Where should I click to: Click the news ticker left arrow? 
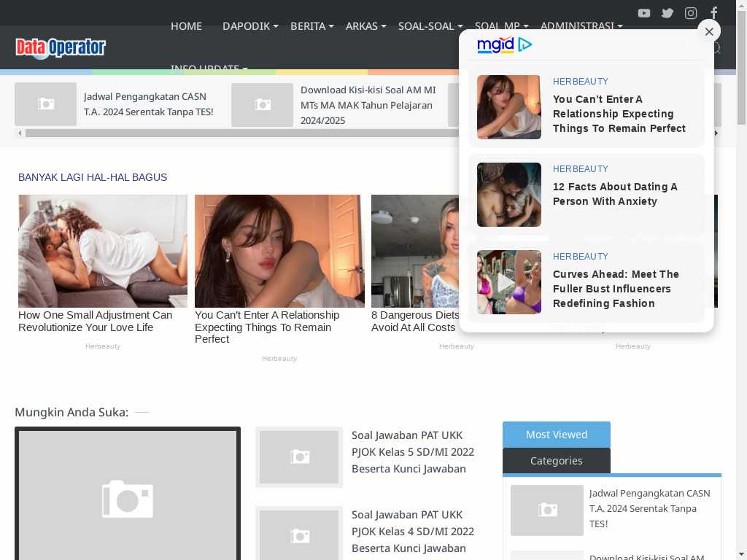(20, 133)
